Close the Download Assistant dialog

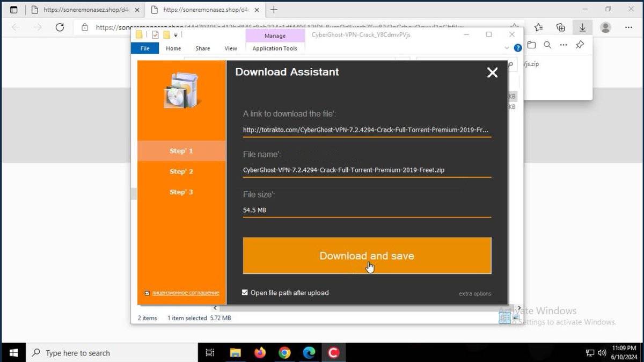click(492, 73)
